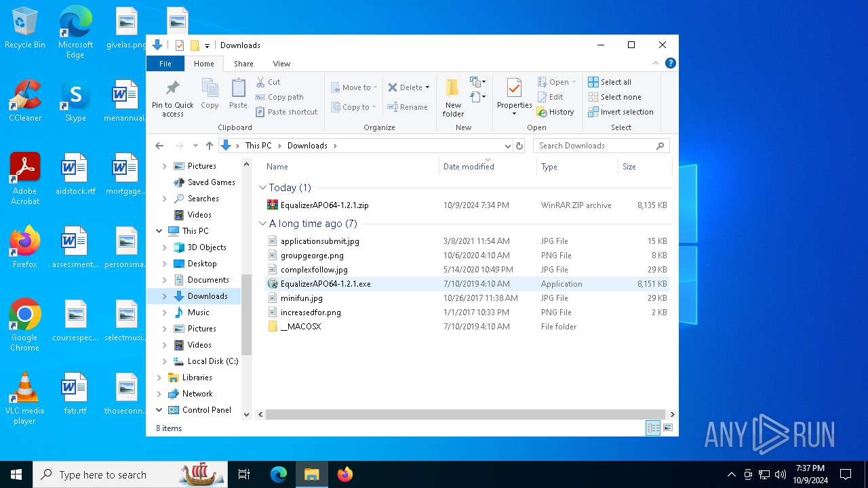Click the navigation pane vertical scrollbar

point(246,314)
